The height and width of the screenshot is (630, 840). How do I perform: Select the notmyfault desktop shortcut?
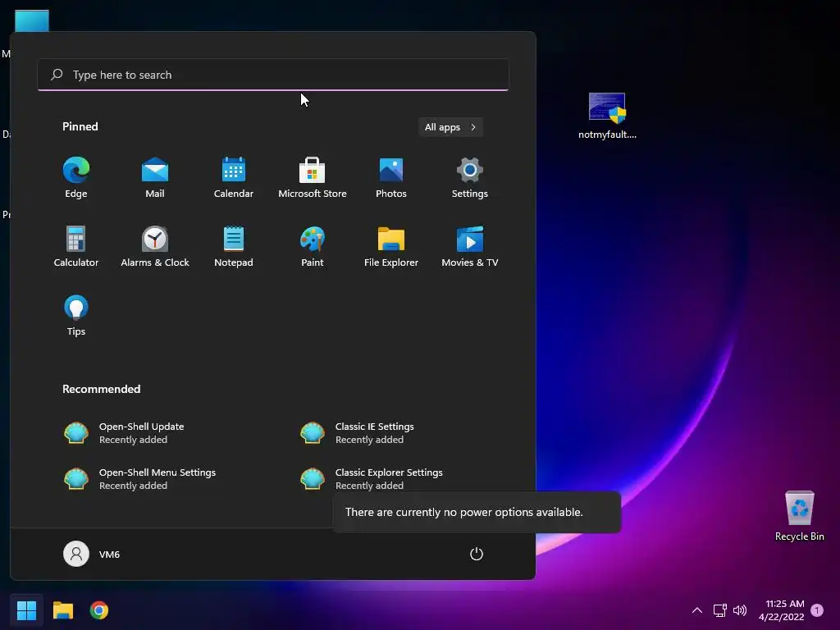click(x=607, y=116)
